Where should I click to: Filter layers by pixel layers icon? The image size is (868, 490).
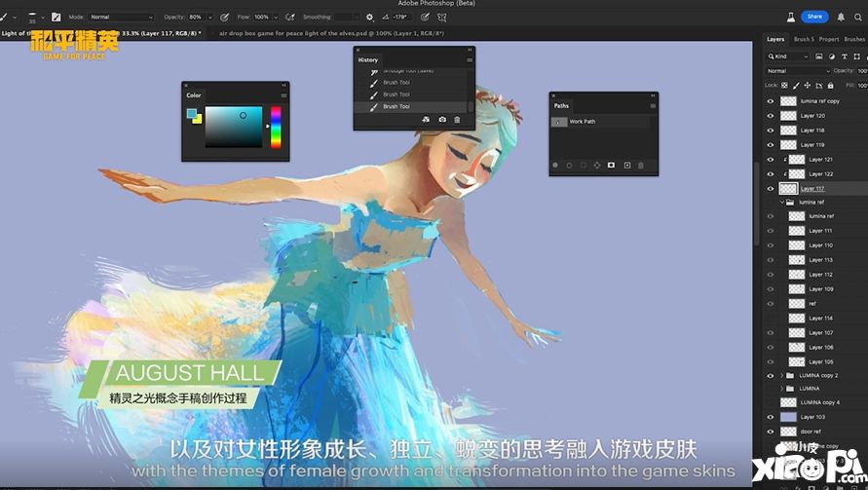click(819, 57)
